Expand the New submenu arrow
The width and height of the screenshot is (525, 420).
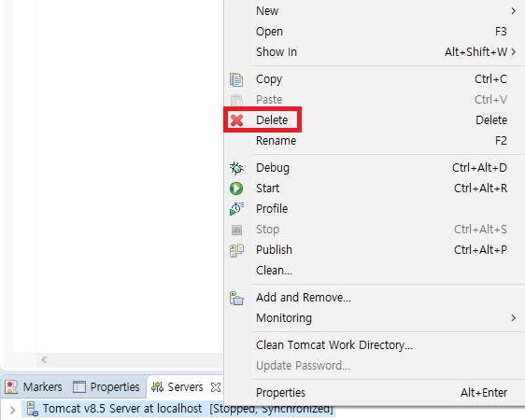pos(513,11)
